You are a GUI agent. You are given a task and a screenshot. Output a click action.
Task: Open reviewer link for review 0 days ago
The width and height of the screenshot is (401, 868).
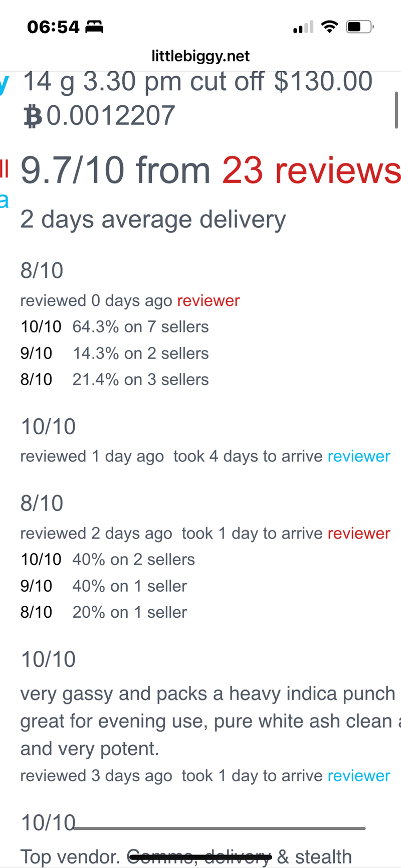[x=208, y=300]
